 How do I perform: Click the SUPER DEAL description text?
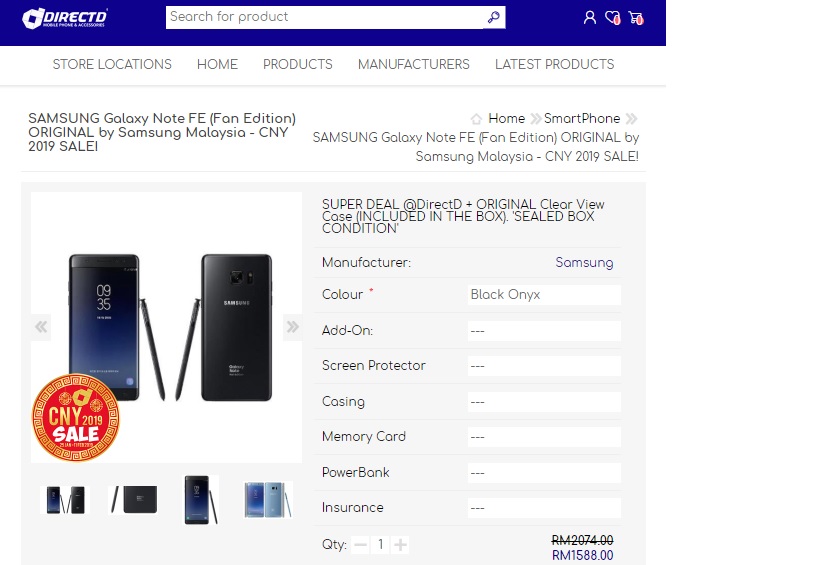[463, 216]
